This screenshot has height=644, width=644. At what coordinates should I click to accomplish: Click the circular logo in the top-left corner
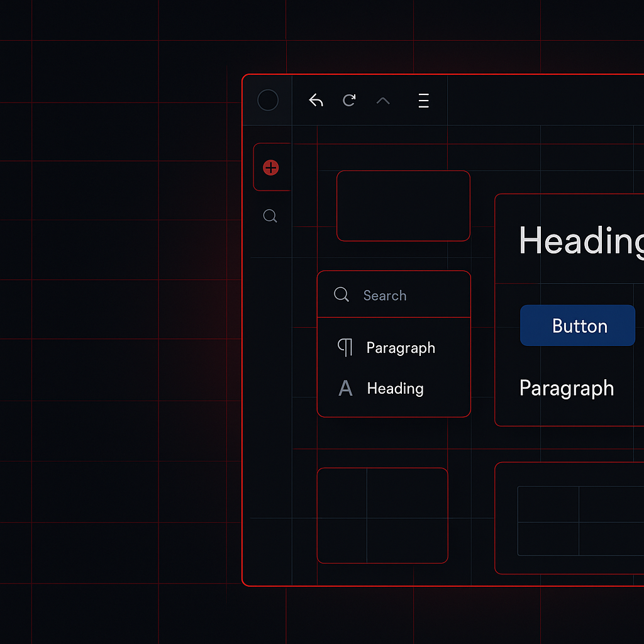(268, 100)
